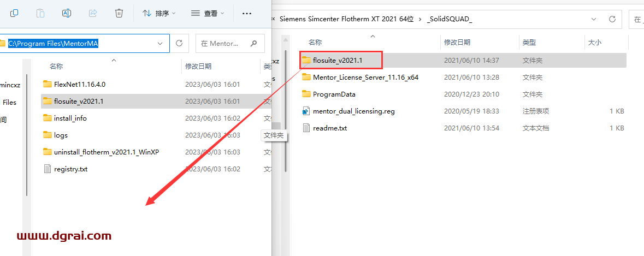Click the 注册表项 type cell

[x=536, y=111]
